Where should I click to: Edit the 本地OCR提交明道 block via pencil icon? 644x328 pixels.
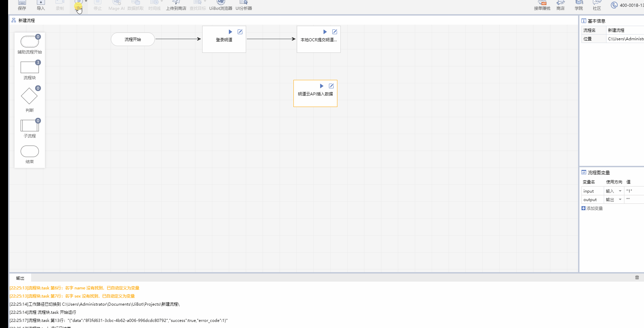coord(335,32)
